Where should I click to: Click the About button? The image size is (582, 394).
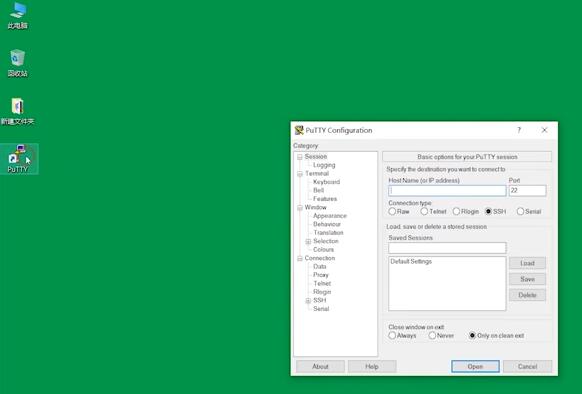pyautogui.click(x=320, y=367)
